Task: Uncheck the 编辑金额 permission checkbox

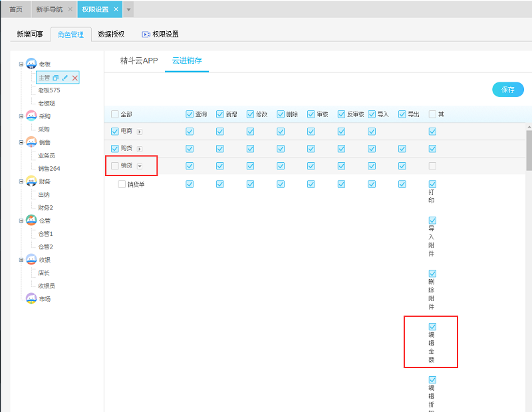Action: point(432,326)
